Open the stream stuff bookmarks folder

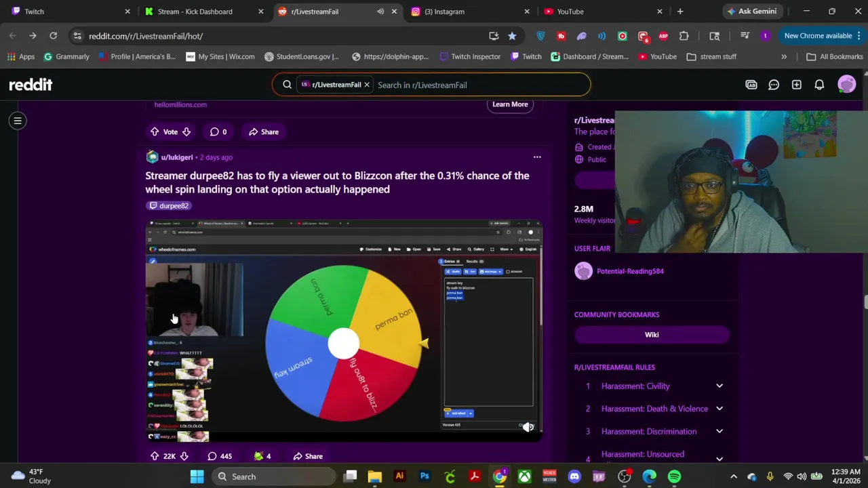tap(711, 57)
